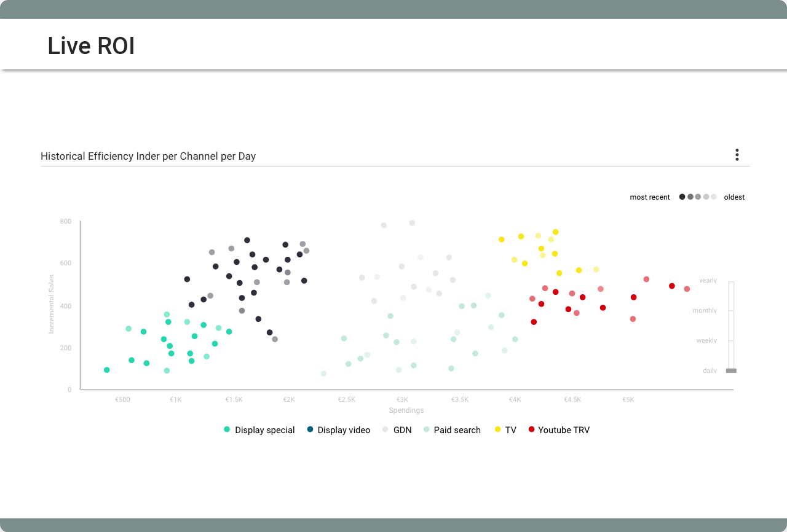Click the teal Display special legend dot
The image size is (787, 532).
pyautogui.click(x=227, y=430)
